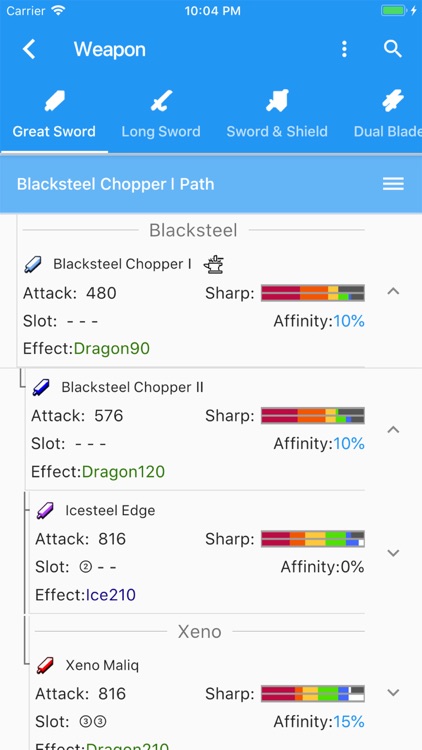Tap the purple Icesteel Edge sword icon
This screenshot has height=750, width=422.
click(x=45, y=510)
